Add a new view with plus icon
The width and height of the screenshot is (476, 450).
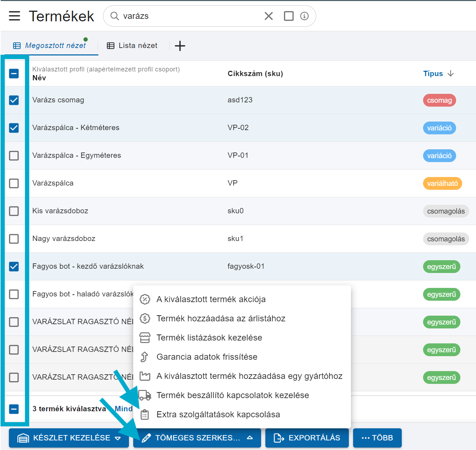click(x=180, y=46)
